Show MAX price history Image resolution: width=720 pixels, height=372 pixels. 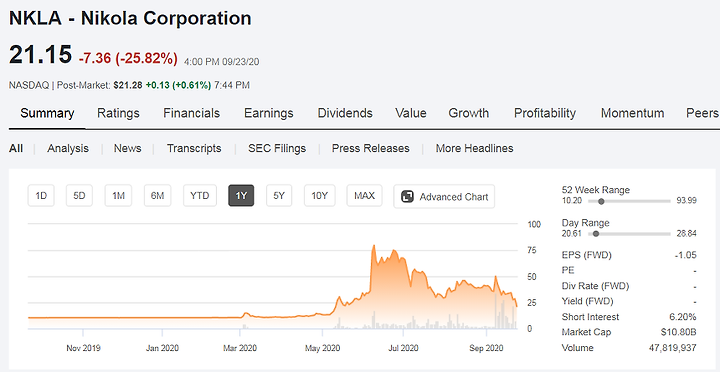tap(364, 196)
